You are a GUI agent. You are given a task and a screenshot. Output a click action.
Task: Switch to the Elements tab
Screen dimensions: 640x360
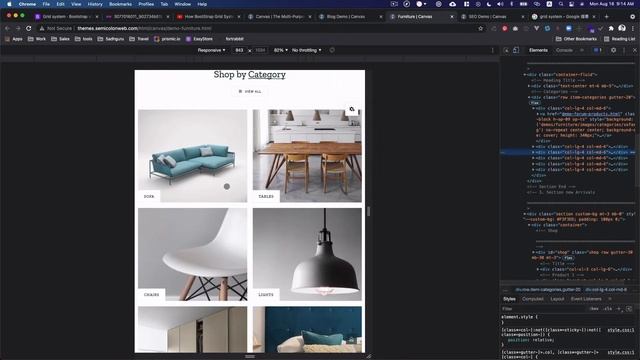pos(538,50)
